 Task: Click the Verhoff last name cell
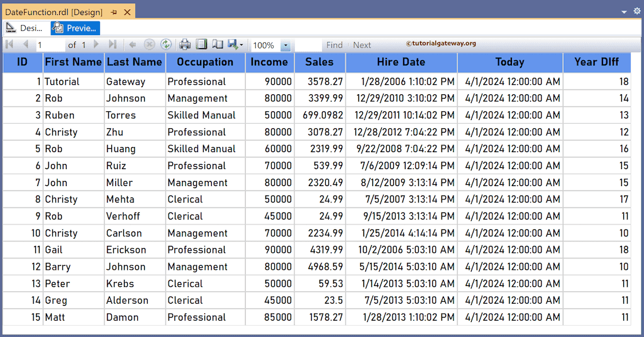point(135,216)
